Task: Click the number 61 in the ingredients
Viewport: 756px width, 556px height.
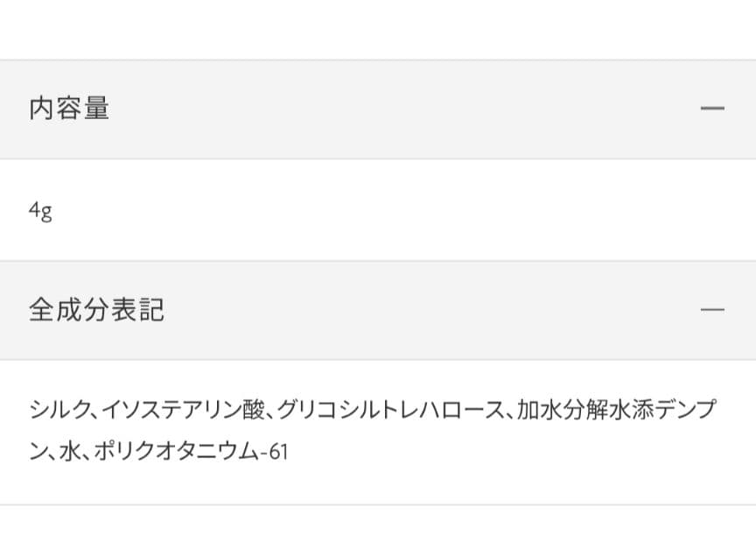Action: click(x=279, y=453)
